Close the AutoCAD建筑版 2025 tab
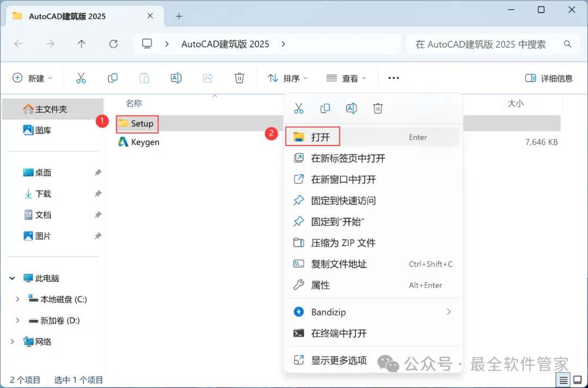The width and height of the screenshot is (588, 388). [150, 16]
